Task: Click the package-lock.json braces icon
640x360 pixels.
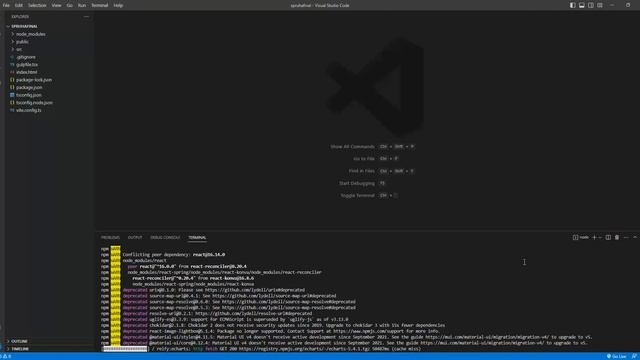Action: point(12,80)
